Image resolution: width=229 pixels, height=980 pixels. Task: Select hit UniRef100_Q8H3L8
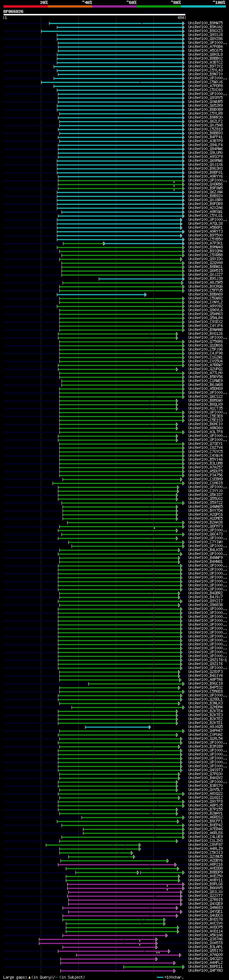(x=205, y=55)
